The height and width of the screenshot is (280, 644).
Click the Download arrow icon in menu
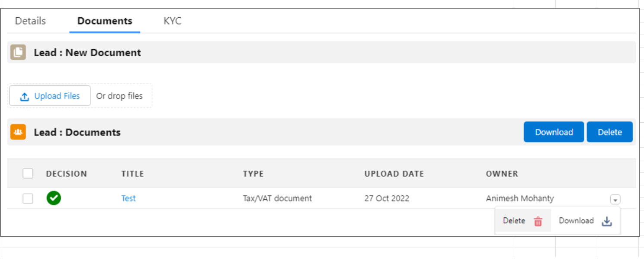tap(607, 221)
